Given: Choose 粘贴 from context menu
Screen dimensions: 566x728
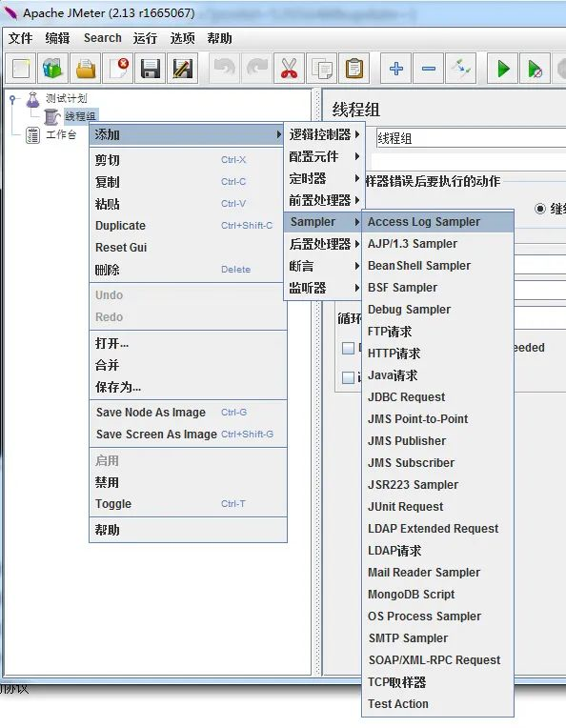Looking at the screenshot, I should click(x=187, y=203).
